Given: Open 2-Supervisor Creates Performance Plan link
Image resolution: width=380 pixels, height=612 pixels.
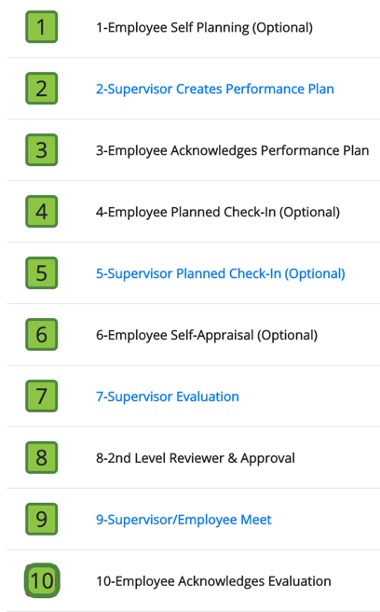Looking at the screenshot, I should pyautogui.click(x=215, y=89).
